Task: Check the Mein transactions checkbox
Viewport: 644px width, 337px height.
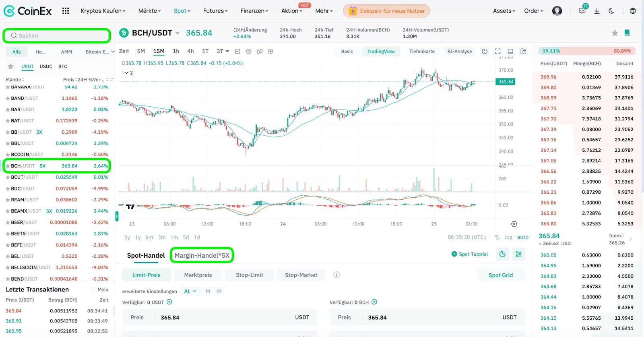Action: [x=93, y=289]
